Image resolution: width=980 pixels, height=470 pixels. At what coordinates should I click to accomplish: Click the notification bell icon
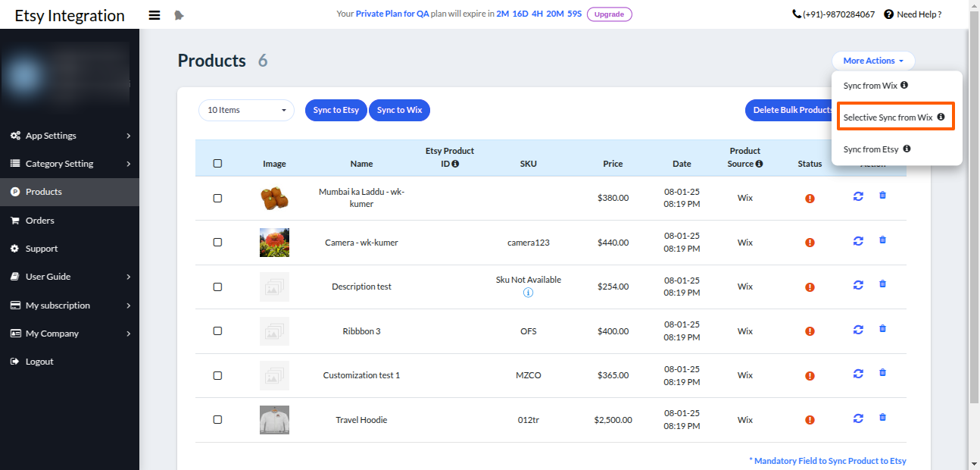click(x=179, y=14)
